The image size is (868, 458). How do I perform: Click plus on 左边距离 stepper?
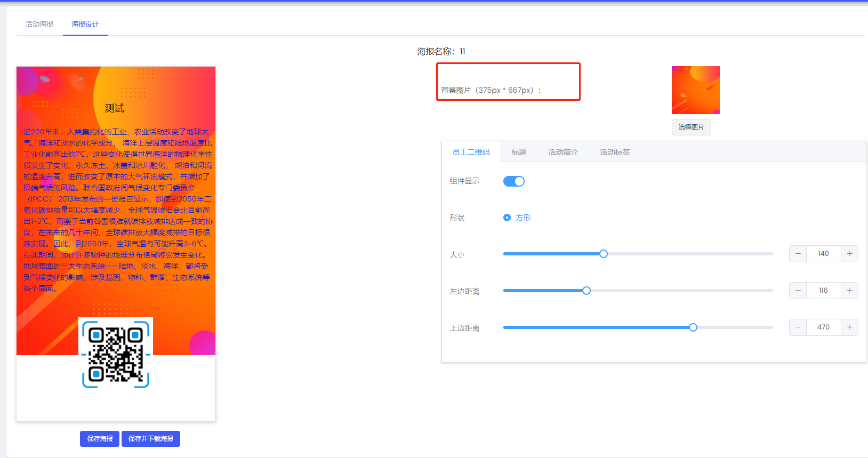click(849, 291)
